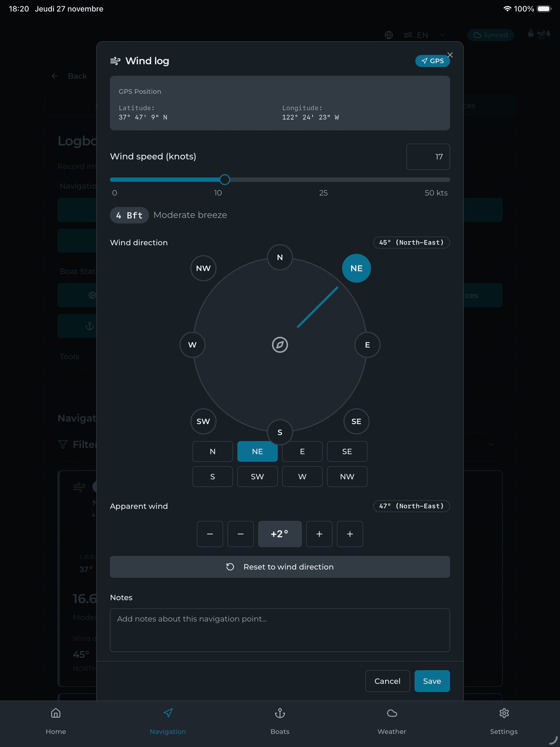Choose the N direction grid button
This screenshot has height=747, width=560.
point(212,451)
